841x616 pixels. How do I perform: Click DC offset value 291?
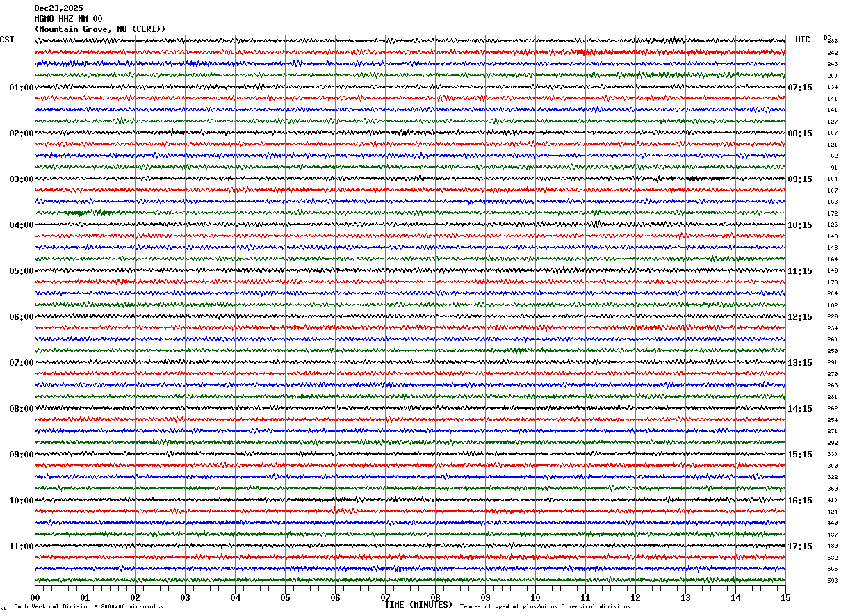point(833,363)
